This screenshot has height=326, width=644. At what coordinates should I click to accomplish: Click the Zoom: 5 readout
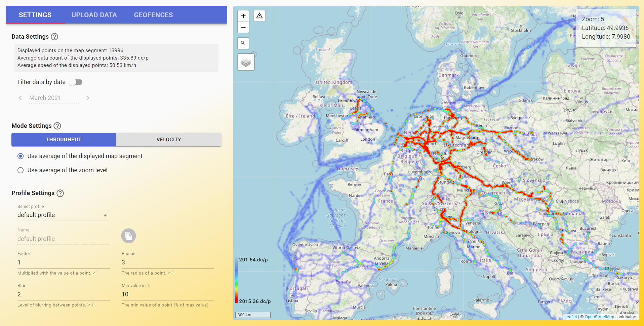[593, 19]
